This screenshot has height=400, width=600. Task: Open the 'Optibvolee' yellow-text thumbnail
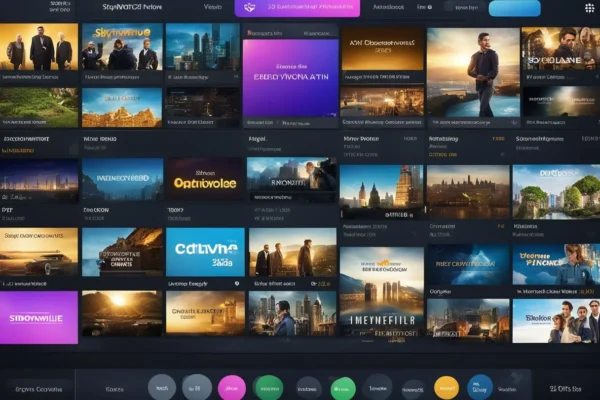[x=205, y=181]
